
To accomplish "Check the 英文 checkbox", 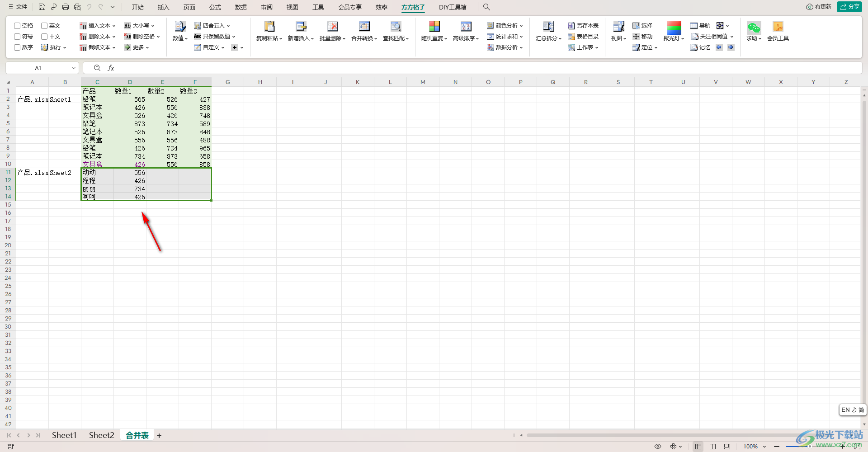I will pos(44,26).
